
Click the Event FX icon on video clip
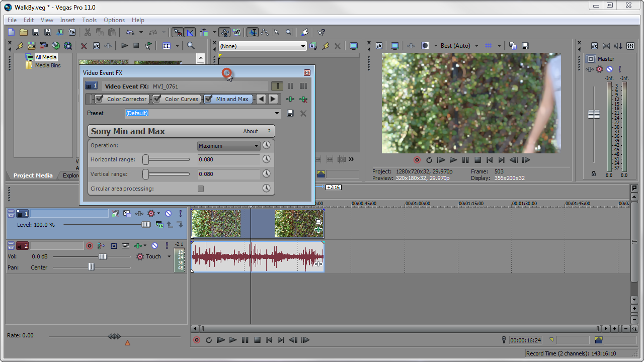click(x=318, y=230)
